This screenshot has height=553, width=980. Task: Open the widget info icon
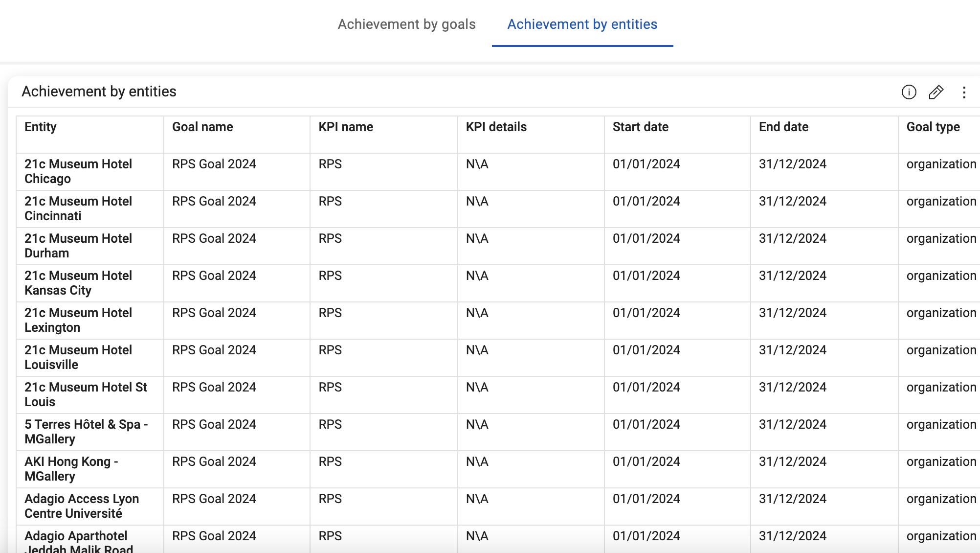point(909,92)
